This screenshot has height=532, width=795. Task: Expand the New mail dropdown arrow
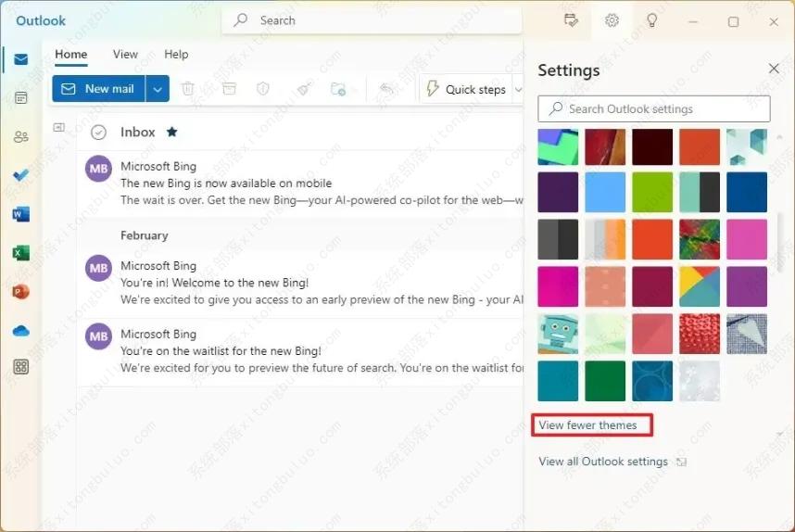point(158,89)
